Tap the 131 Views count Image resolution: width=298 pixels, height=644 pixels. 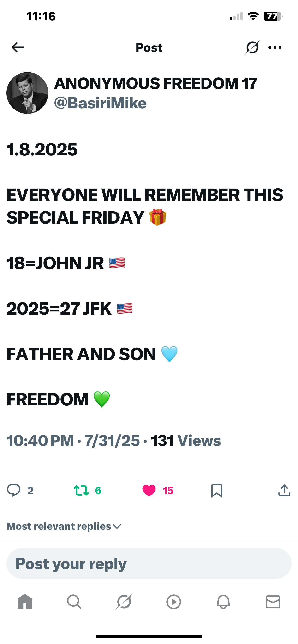185,441
